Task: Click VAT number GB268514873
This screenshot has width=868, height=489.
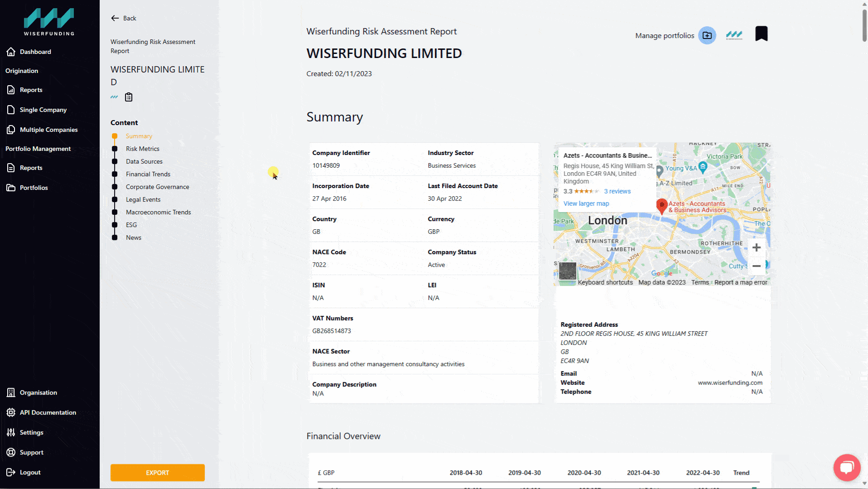Action: (x=332, y=331)
